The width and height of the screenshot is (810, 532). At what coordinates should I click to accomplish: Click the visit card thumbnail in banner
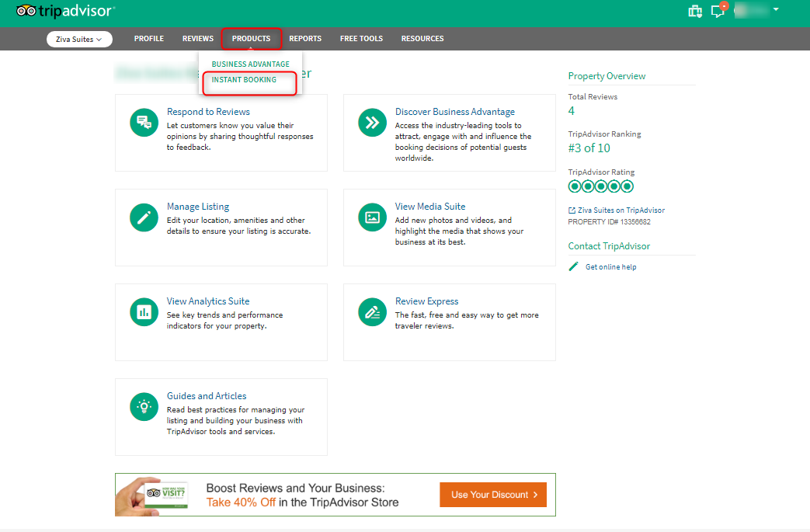[166, 495]
